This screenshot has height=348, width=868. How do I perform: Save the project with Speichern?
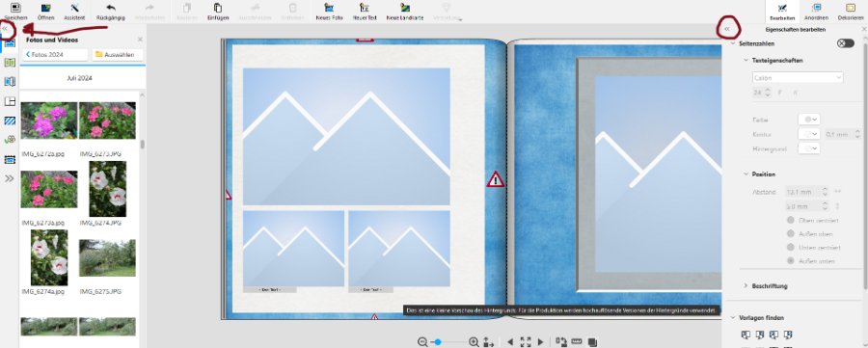(x=15, y=11)
